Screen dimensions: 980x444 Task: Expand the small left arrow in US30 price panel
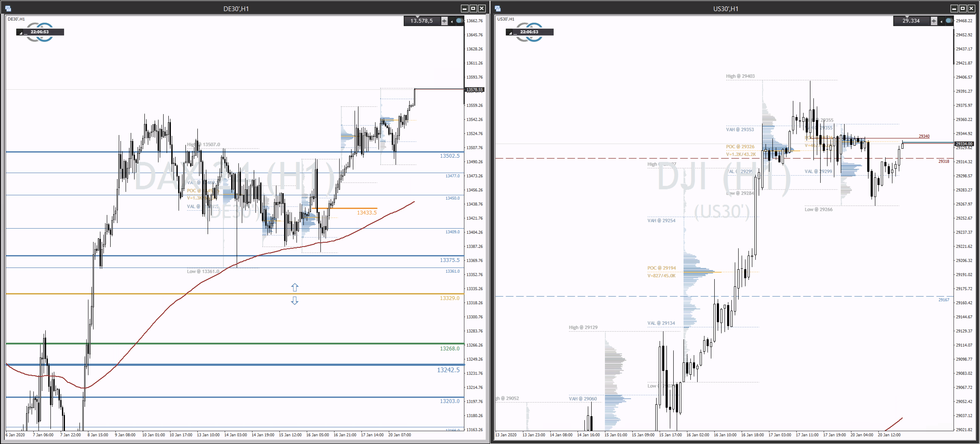pyautogui.click(x=941, y=21)
